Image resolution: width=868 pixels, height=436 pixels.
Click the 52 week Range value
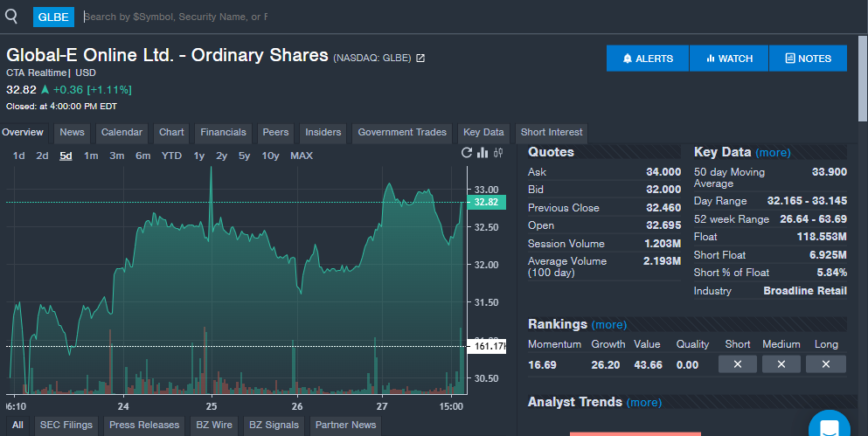pyautogui.click(x=813, y=219)
